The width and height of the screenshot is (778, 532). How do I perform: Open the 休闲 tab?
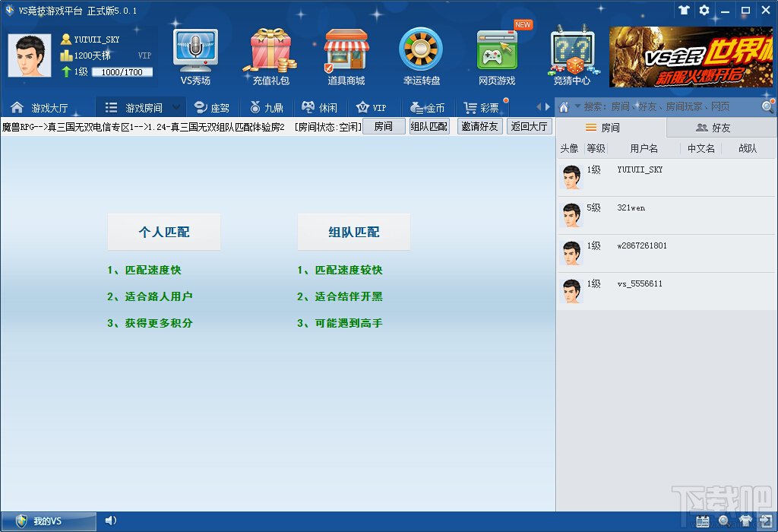(x=320, y=107)
